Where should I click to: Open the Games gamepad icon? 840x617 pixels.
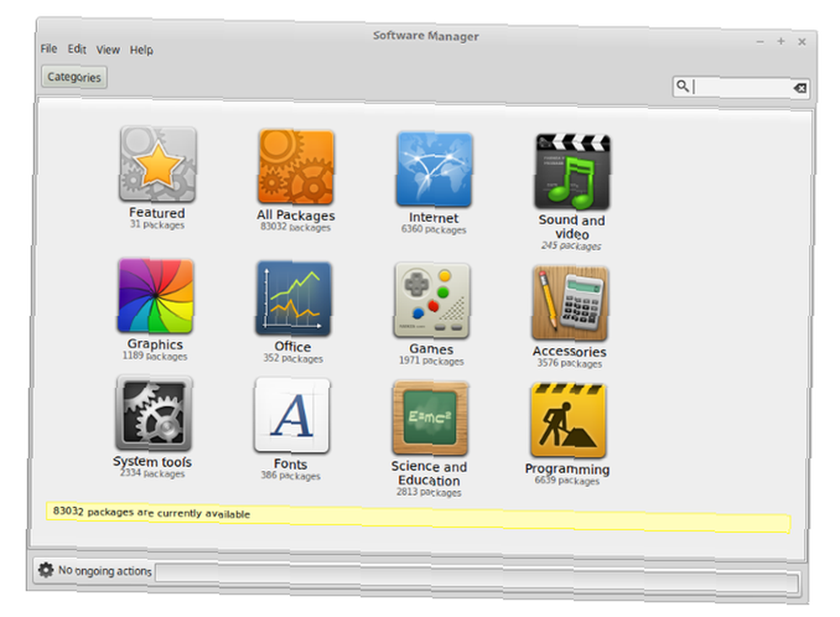(432, 300)
